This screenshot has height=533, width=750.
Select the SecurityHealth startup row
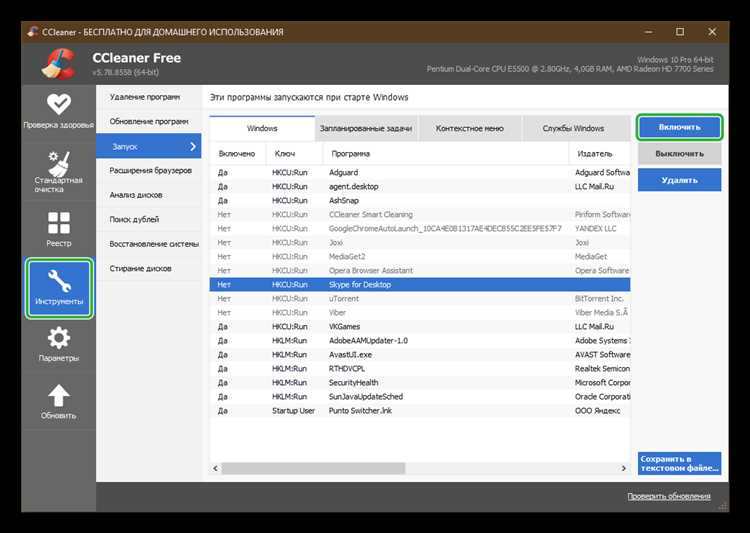(x=420, y=382)
